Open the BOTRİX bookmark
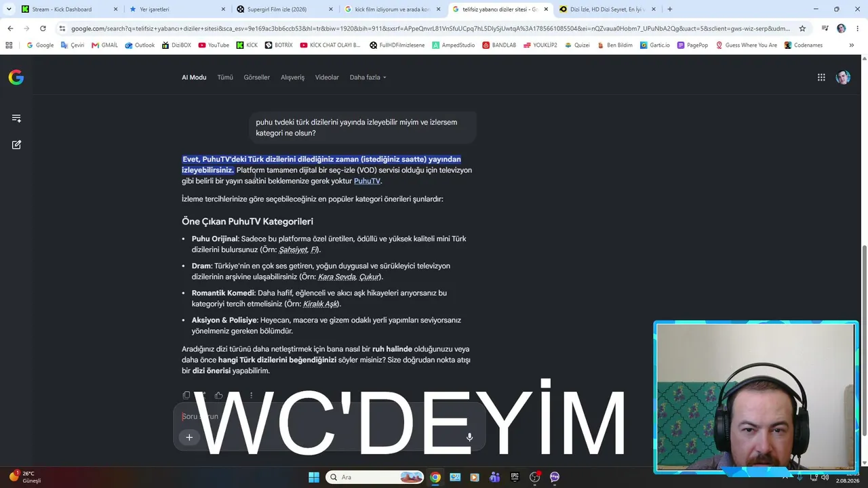This screenshot has width=868, height=488. (279, 45)
